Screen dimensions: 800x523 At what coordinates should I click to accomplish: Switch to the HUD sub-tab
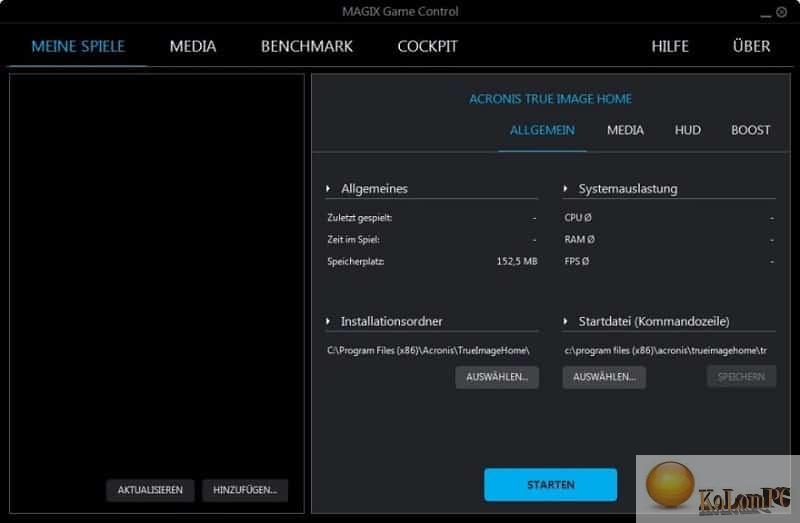688,130
